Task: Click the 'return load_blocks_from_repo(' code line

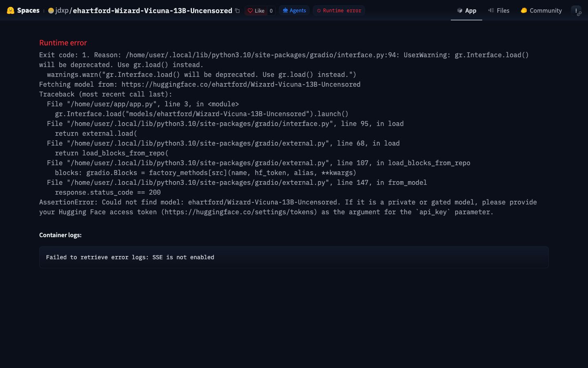Action: click(111, 153)
